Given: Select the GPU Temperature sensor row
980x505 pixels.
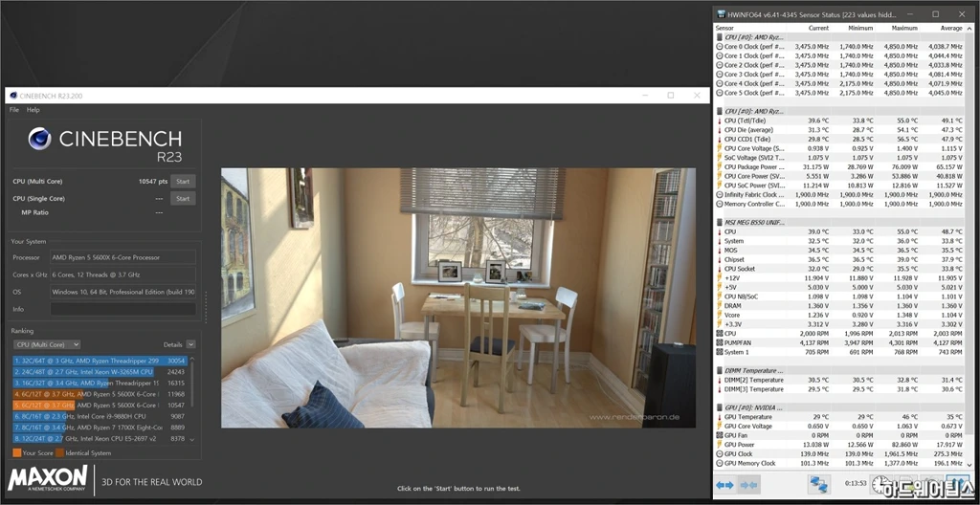Looking at the screenshot, I should tap(840, 417).
